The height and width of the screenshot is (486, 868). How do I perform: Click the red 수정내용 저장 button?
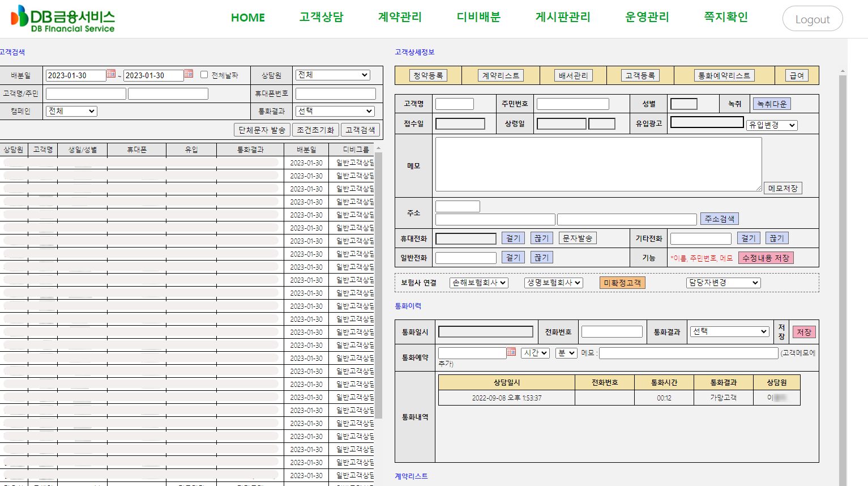[x=766, y=258]
